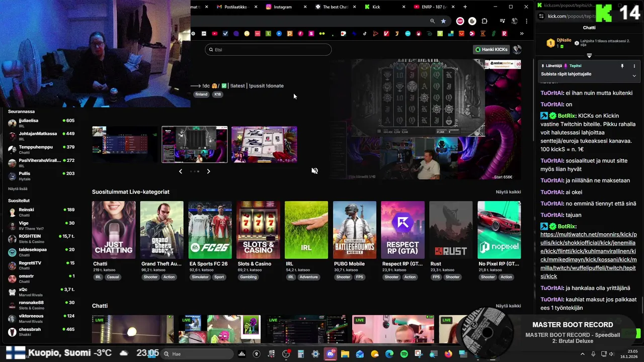
Task: Click the finland tag on featured stream
Action: [x=201, y=94]
